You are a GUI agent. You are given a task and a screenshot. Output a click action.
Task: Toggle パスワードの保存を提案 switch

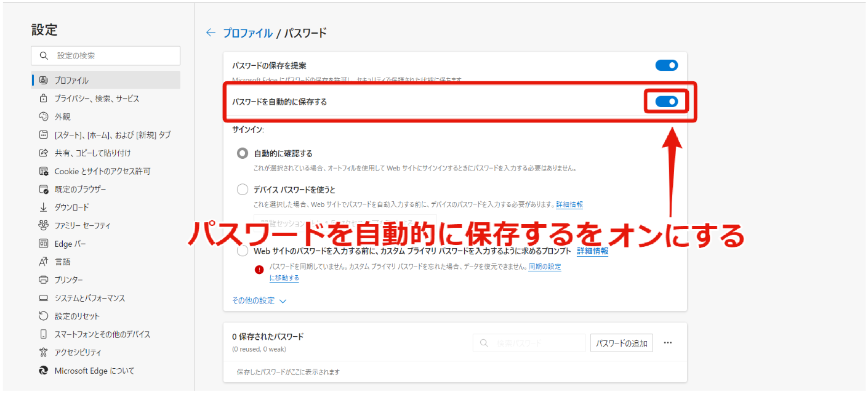point(667,65)
